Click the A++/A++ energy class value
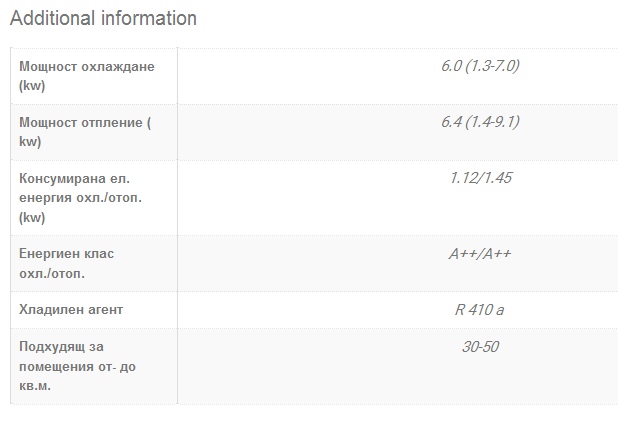The image size is (618, 427). [480, 254]
